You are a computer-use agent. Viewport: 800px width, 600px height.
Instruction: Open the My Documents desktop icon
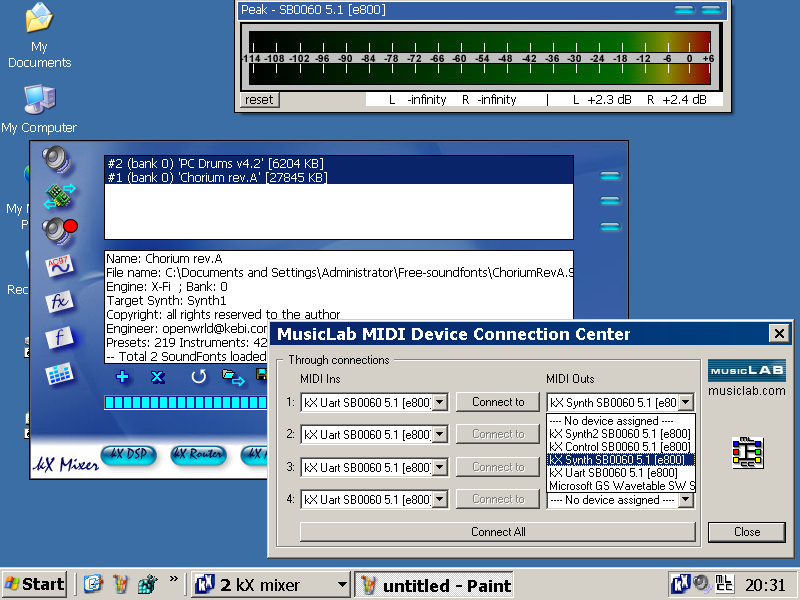coord(39,36)
